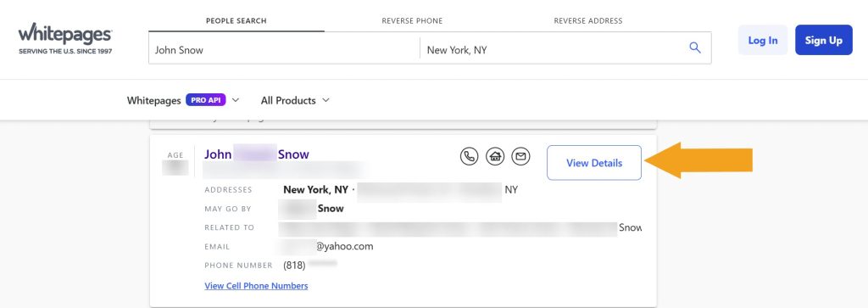The height and width of the screenshot is (308, 868).
Task: Click the EMAIL label
Action: [x=217, y=247]
